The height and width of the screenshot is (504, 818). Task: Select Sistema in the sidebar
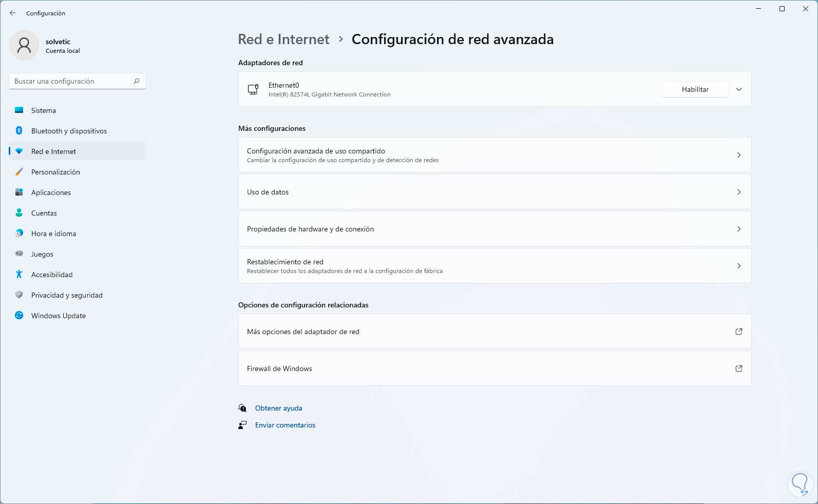44,110
